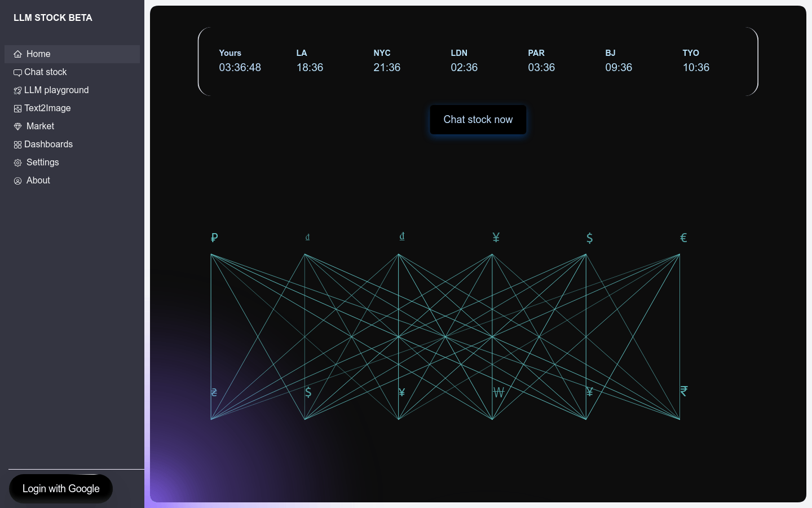
Task: Click the Chat stock now button
Action: pyautogui.click(x=478, y=120)
